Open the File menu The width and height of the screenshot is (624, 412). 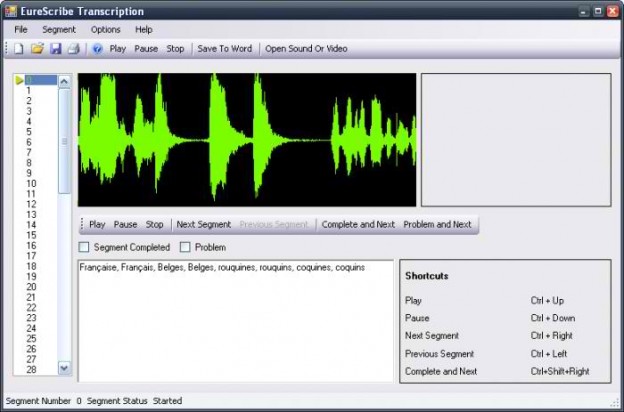(x=21, y=29)
